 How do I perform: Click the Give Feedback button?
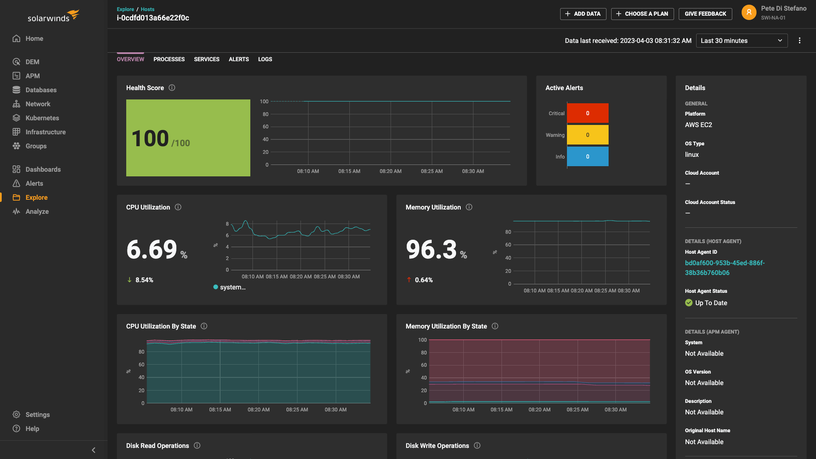(705, 14)
